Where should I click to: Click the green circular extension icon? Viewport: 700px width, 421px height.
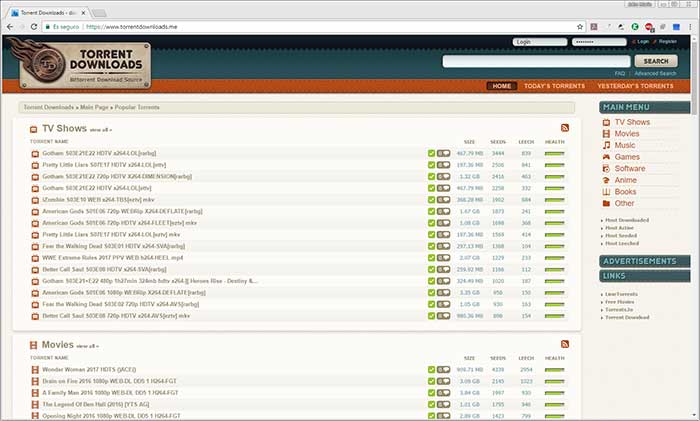pyautogui.click(x=635, y=27)
